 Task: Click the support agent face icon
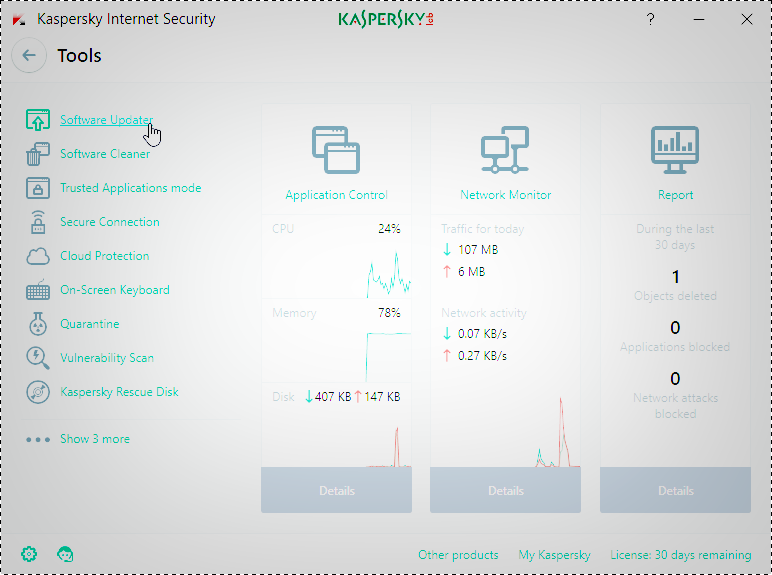pos(65,554)
